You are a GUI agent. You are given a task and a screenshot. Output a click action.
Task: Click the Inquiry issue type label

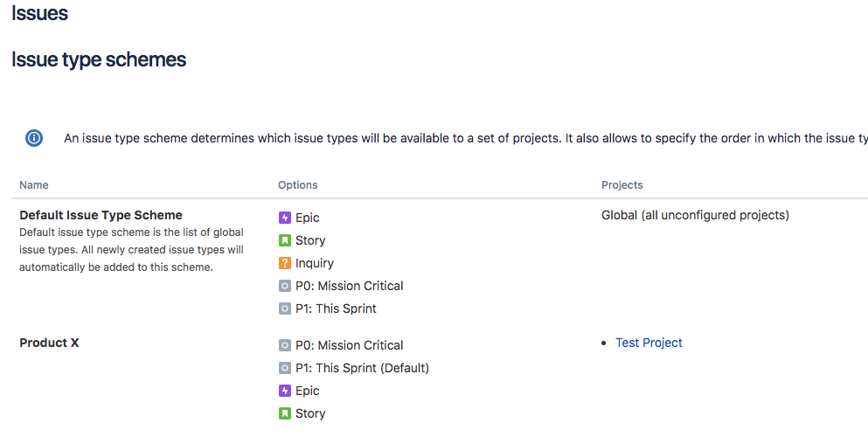click(x=315, y=263)
